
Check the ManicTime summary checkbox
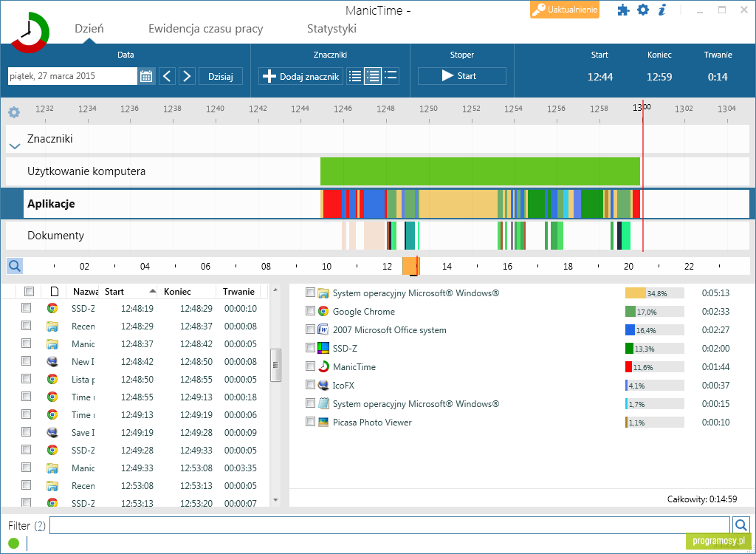[x=311, y=366]
